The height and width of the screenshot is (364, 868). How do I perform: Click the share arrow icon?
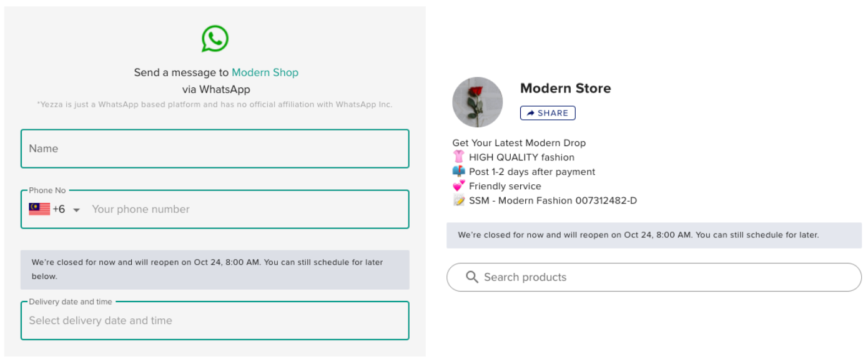pyautogui.click(x=530, y=113)
